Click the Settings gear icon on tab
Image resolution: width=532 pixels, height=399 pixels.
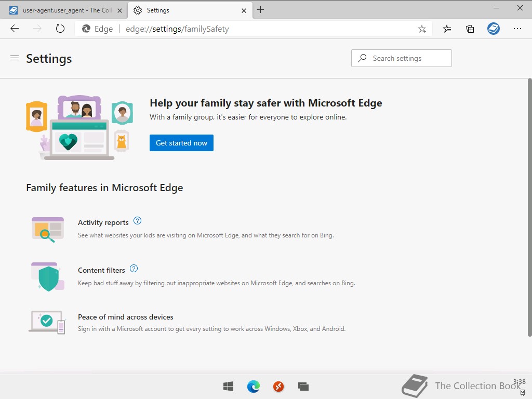tap(137, 10)
